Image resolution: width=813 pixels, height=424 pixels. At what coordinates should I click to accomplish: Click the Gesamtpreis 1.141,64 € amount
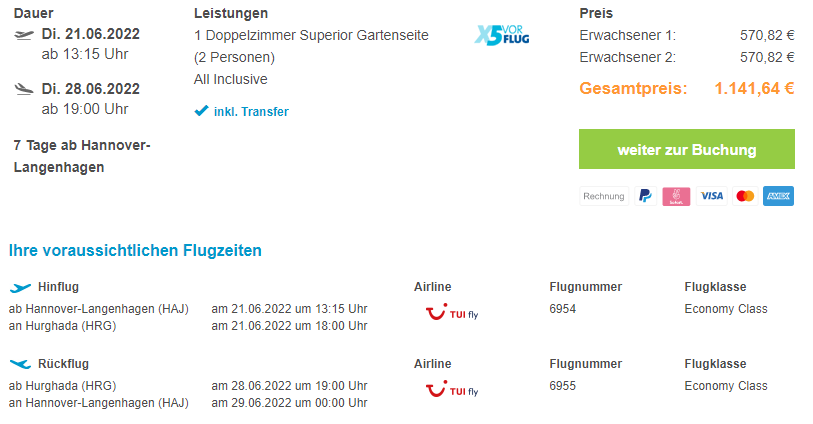point(754,88)
